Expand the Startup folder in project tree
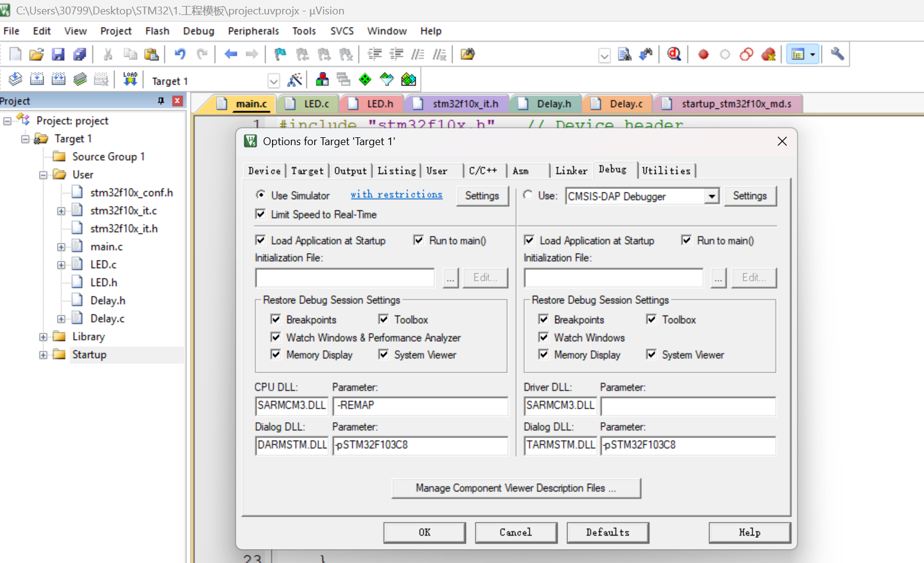This screenshot has width=924, height=563. 43,355
